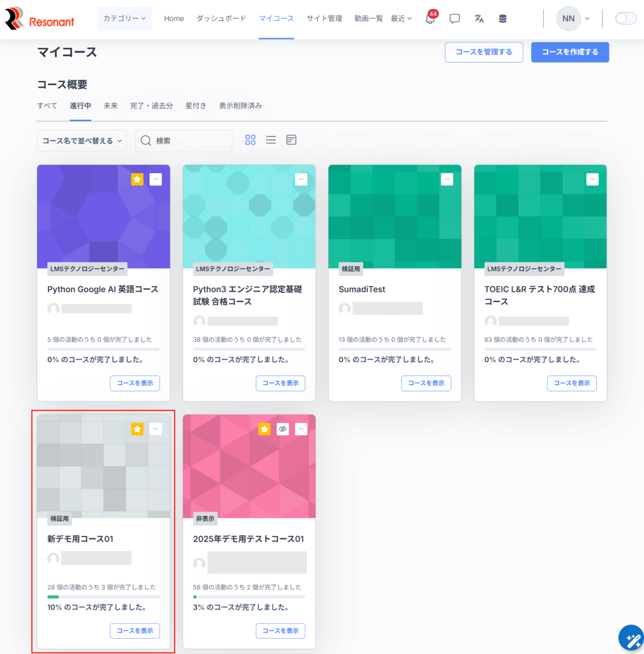
Task: Toggle hidden eye icon on 2025年デモ用テストコース01
Action: [283, 429]
